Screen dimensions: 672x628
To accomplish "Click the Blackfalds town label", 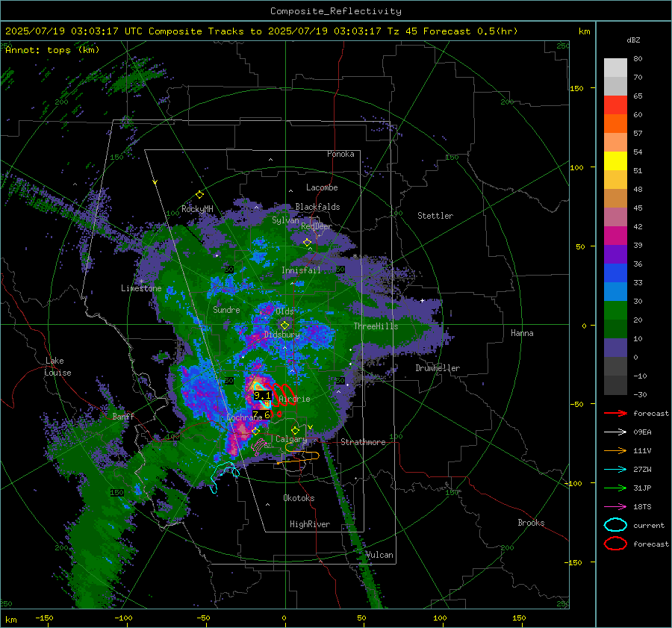I will (x=317, y=207).
